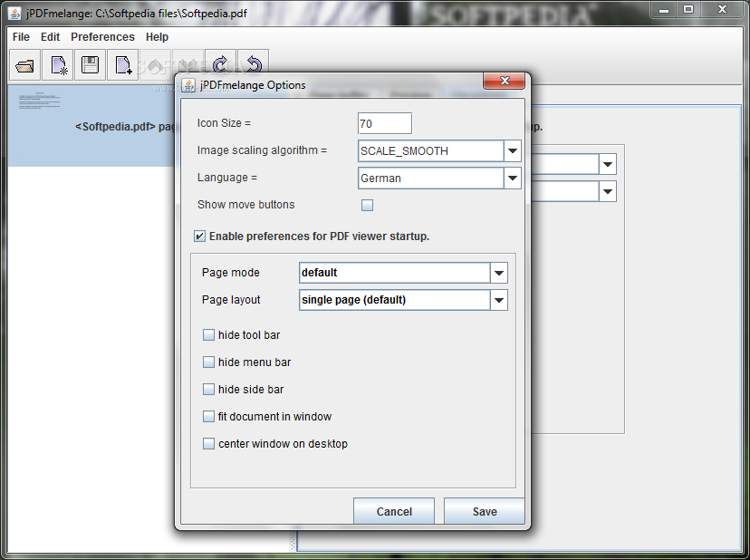
Task: Rotate page counter-clockwise toolbar icon
Action: coord(254,63)
